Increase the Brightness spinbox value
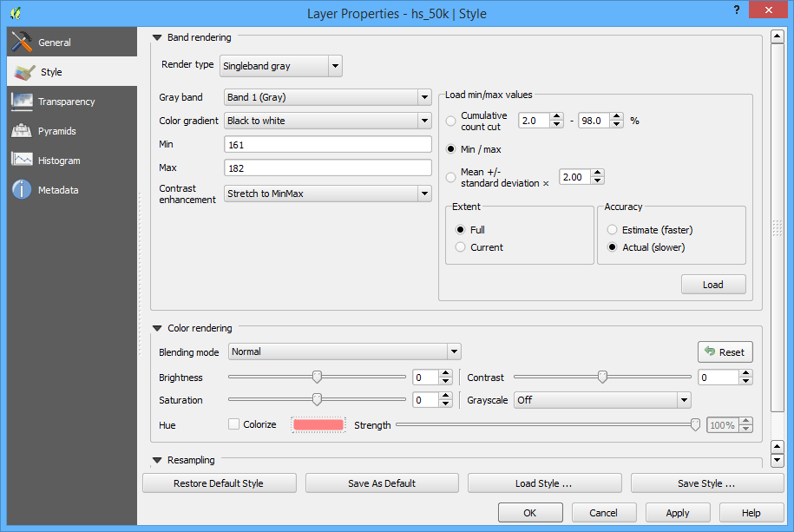Image resolution: width=794 pixels, height=532 pixels. point(446,373)
